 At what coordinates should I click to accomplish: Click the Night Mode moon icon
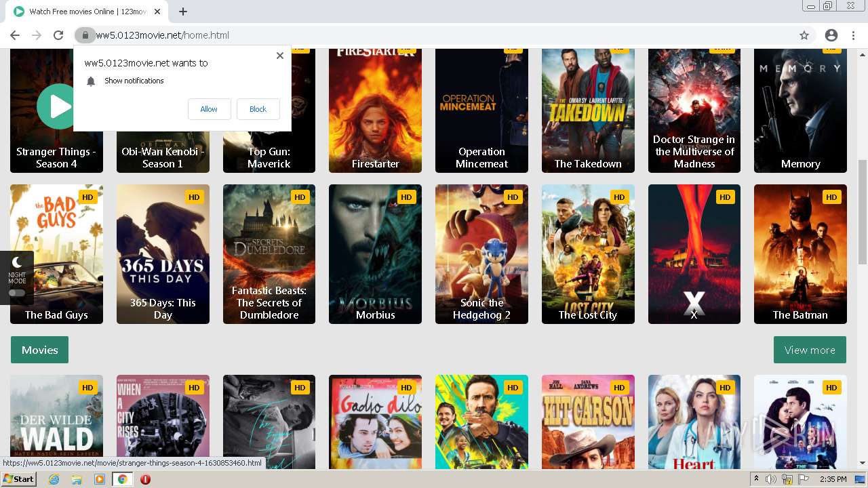coord(17,262)
